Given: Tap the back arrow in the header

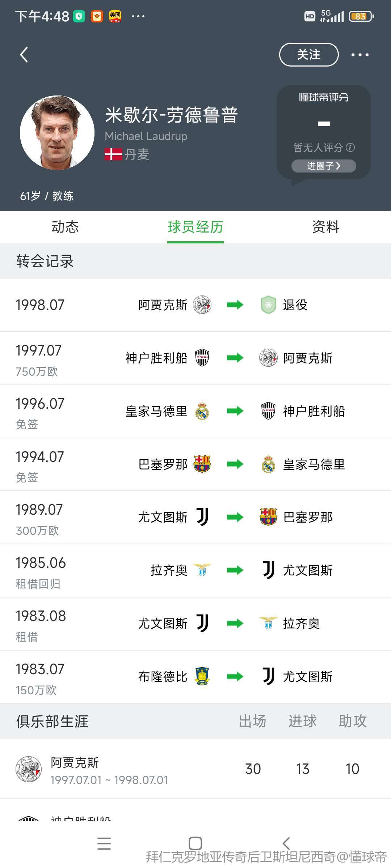Looking at the screenshot, I should (x=24, y=55).
